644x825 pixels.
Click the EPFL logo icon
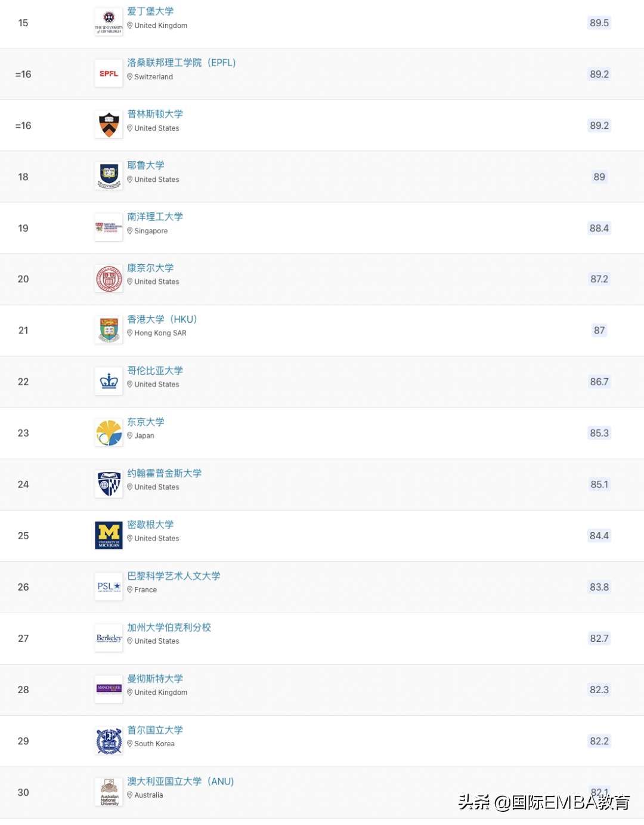click(109, 74)
